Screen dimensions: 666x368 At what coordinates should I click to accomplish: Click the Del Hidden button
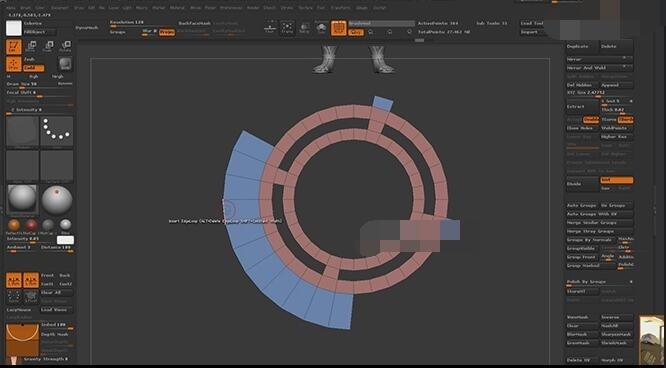(582, 85)
